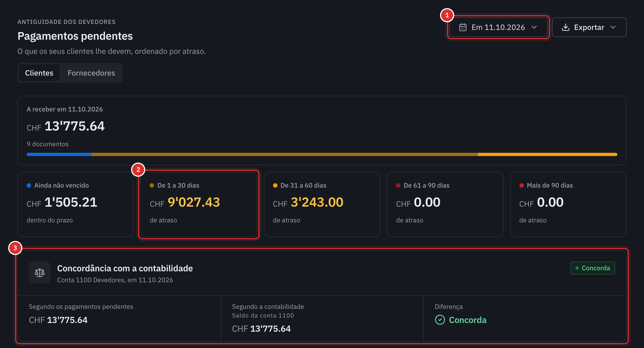The width and height of the screenshot is (644, 348).
Task: Expand the Exportar dropdown menu
Action: [589, 27]
